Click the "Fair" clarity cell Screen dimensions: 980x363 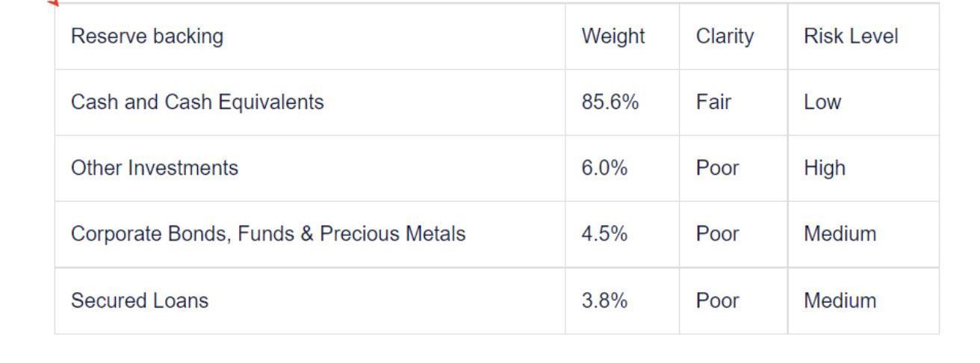coord(713,102)
